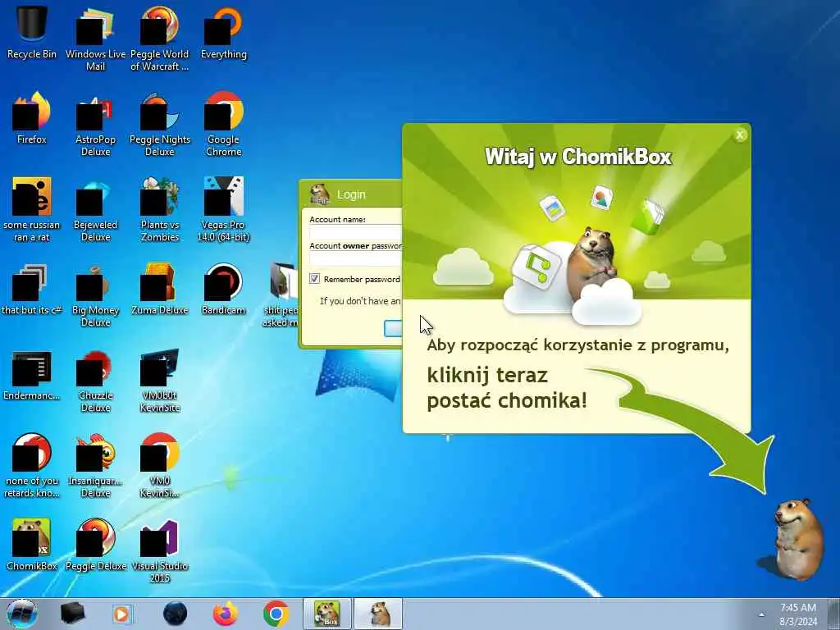Close the Witaj w ChomikBox welcome popup
The height and width of the screenshot is (630, 840).
[740, 135]
